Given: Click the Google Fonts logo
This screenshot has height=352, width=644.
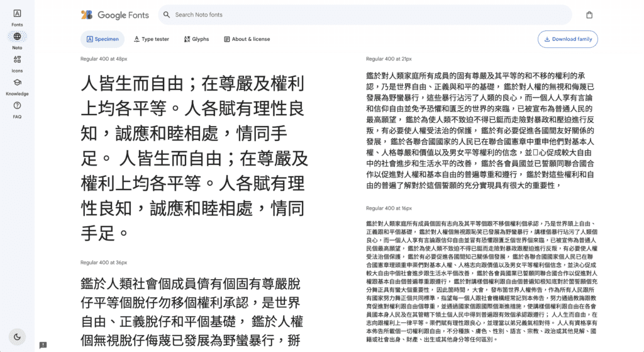Looking at the screenshot, I should 115,15.
